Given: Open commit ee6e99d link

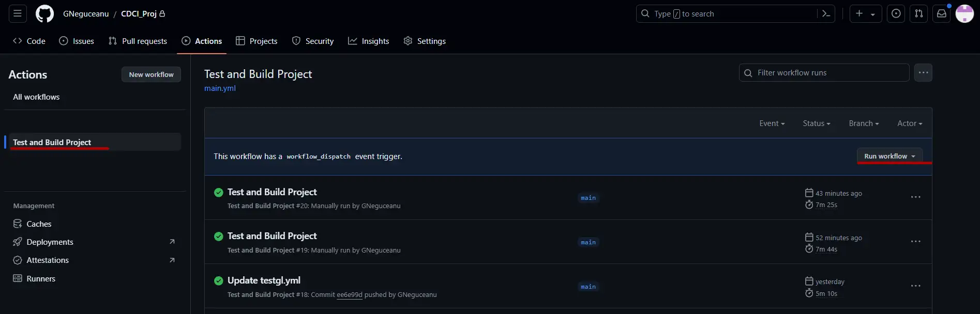Looking at the screenshot, I should click(350, 295).
